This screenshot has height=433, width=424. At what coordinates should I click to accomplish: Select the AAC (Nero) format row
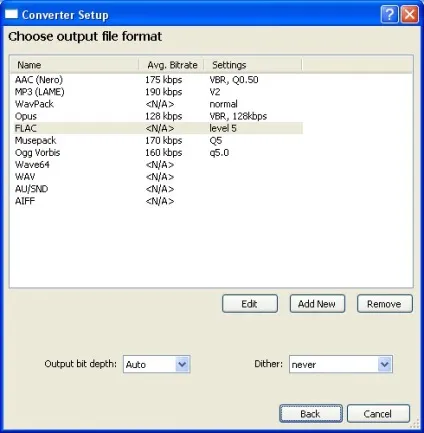point(158,80)
